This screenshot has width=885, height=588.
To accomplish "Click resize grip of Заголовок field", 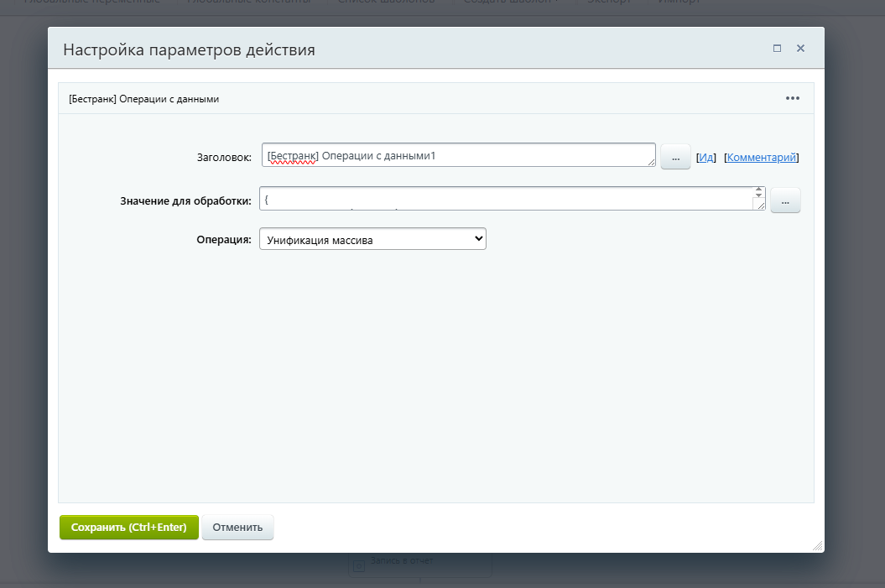I will tap(651, 163).
